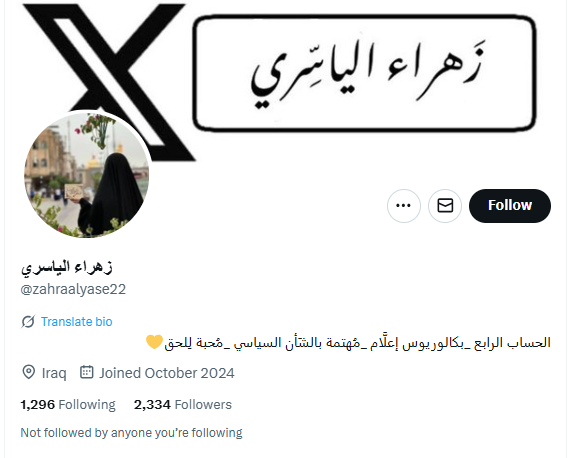Follow this profile
Image resolution: width=568 pixels, height=458 pixels.
[510, 205]
